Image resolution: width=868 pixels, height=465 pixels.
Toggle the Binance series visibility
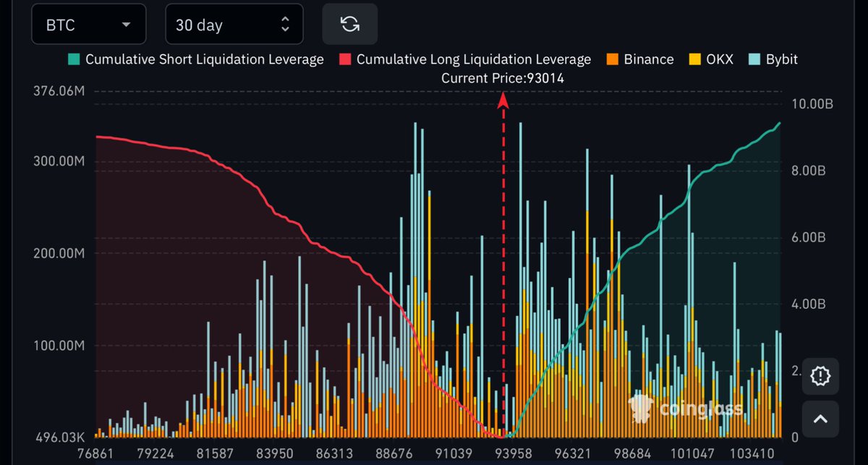point(641,59)
